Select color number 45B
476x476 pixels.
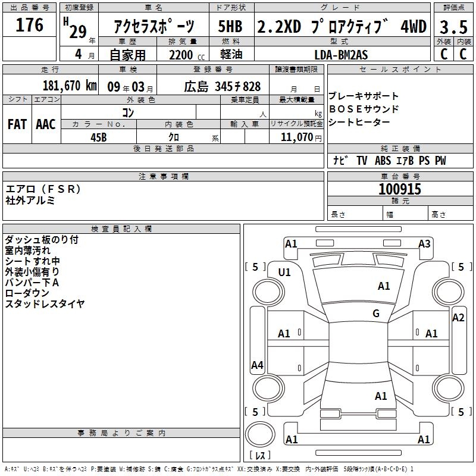point(99,137)
